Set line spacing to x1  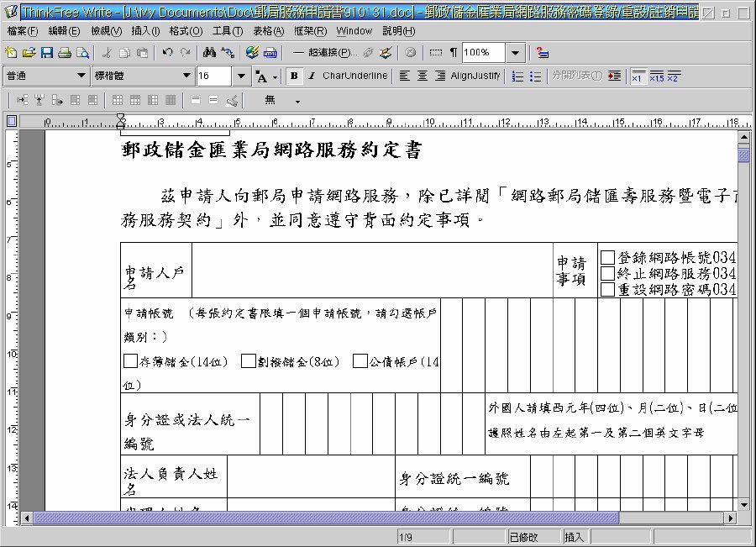click(x=638, y=76)
